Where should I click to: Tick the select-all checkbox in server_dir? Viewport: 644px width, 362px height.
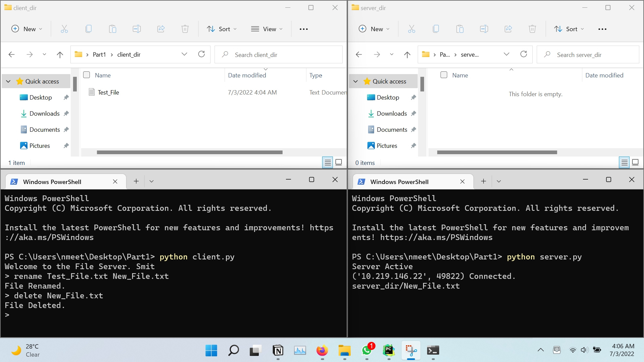pyautogui.click(x=444, y=75)
